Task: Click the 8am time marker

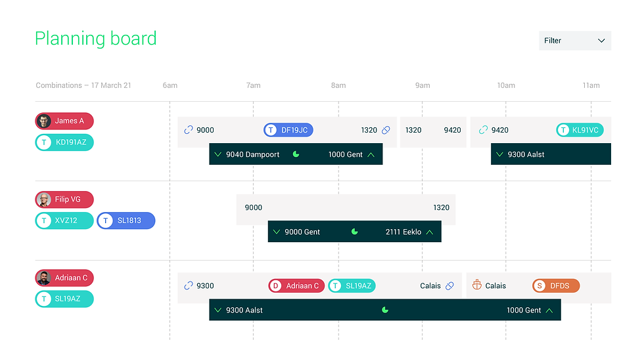Action: coord(338,85)
